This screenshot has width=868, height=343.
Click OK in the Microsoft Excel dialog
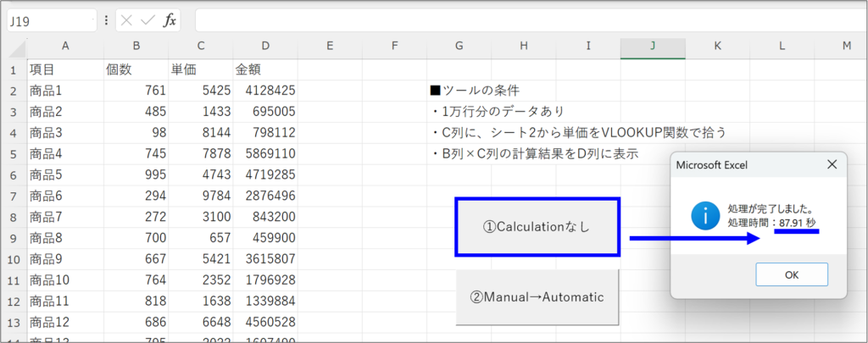pyautogui.click(x=792, y=274)
